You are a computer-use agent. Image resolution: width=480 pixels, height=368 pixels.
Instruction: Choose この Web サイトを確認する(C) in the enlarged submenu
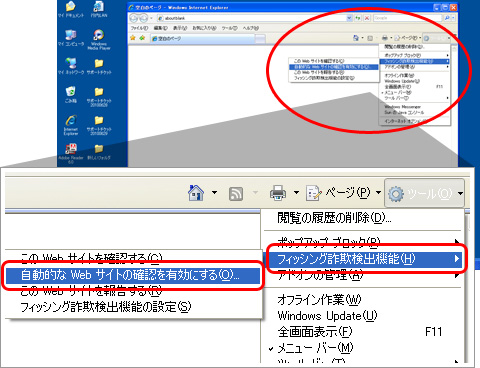coord(133,258)
